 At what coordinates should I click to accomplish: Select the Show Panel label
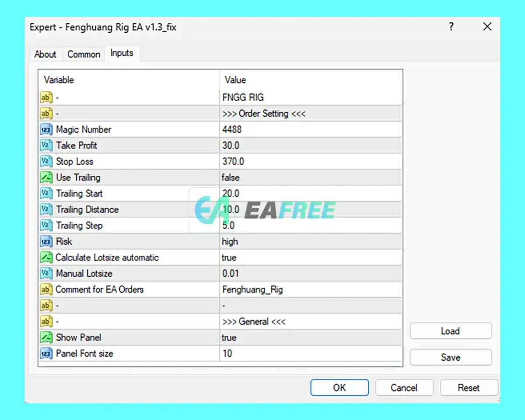click(78, 337)
